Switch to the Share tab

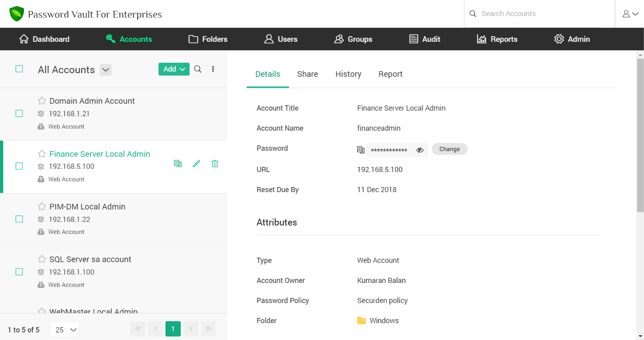click(x=307, y=74)
